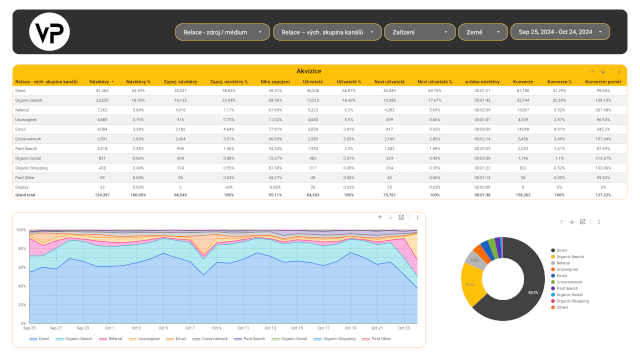
Task: Click drill down arrow on Akvizice table
Action: [603, 72]
